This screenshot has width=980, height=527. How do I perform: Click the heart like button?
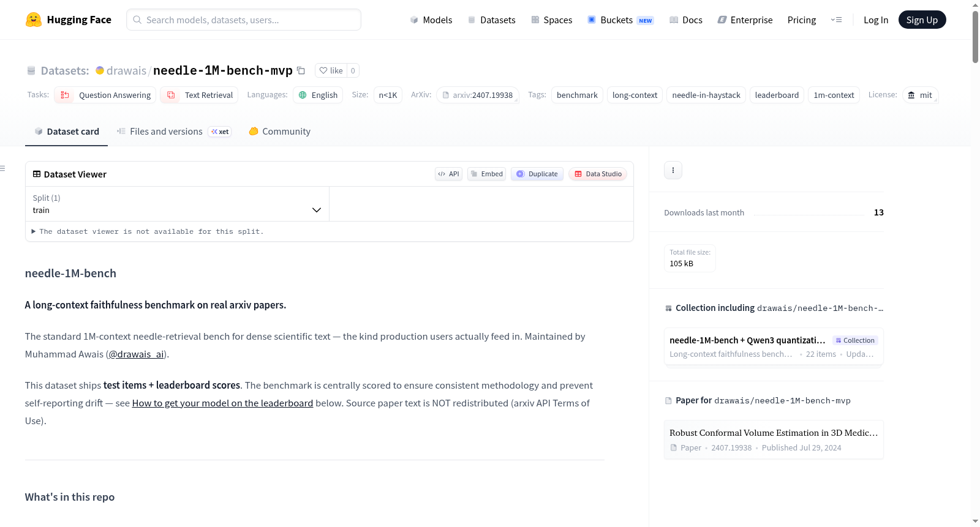tap(331, 70)
